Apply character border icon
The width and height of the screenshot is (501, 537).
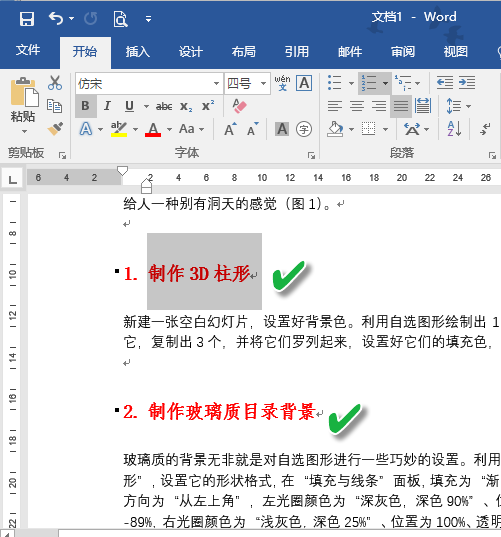tap(304, 83)
